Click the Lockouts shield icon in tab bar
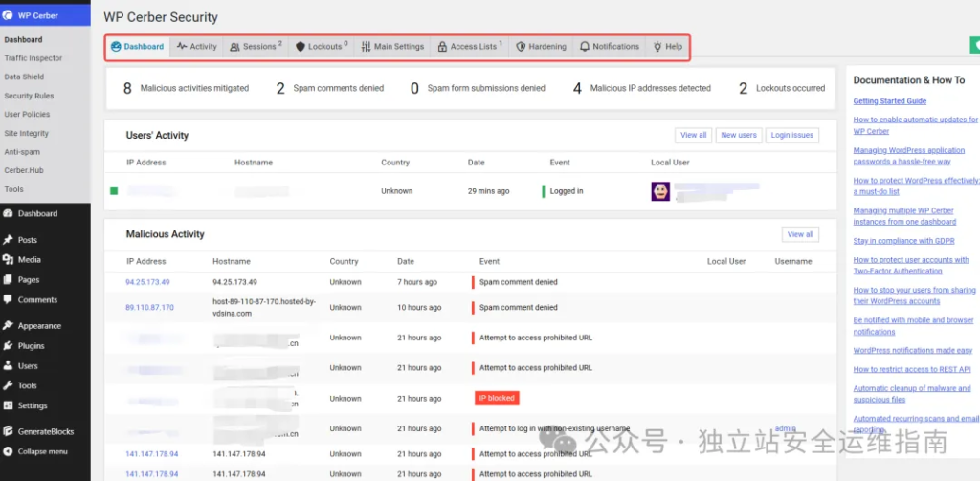The height and width of the screenshot is (481, 980). 300,47
